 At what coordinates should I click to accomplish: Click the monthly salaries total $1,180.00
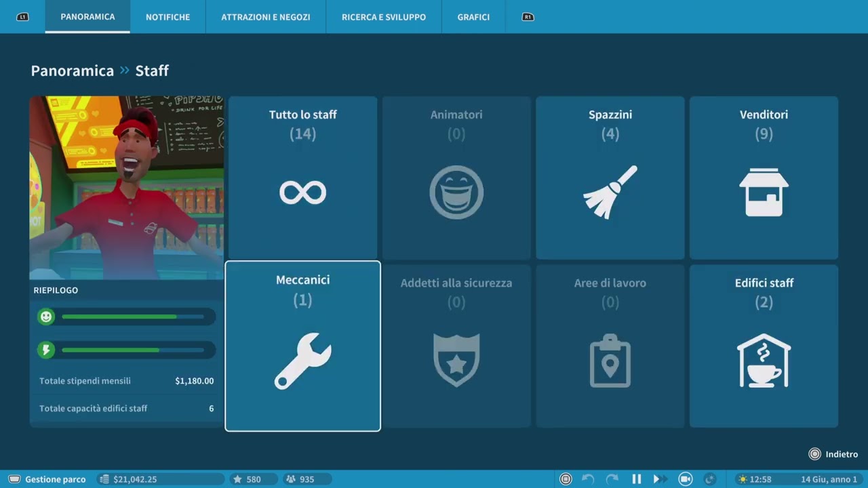tap(194, 381)
